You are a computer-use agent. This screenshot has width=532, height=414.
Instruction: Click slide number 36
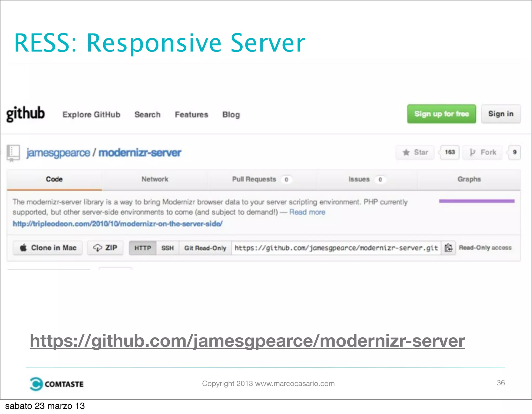[501, 383]
